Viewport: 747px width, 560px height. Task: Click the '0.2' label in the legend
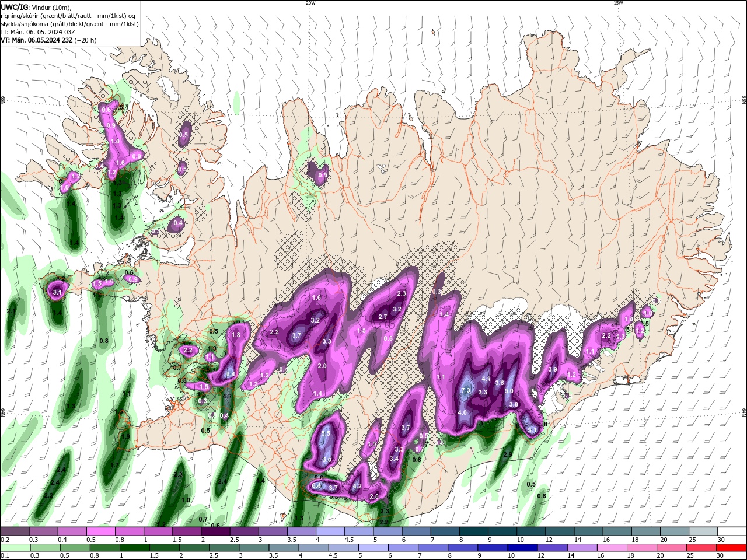point(5,540)
